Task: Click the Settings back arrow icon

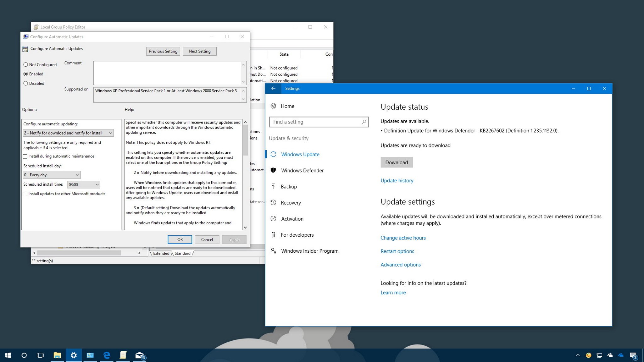Action: 273,88
